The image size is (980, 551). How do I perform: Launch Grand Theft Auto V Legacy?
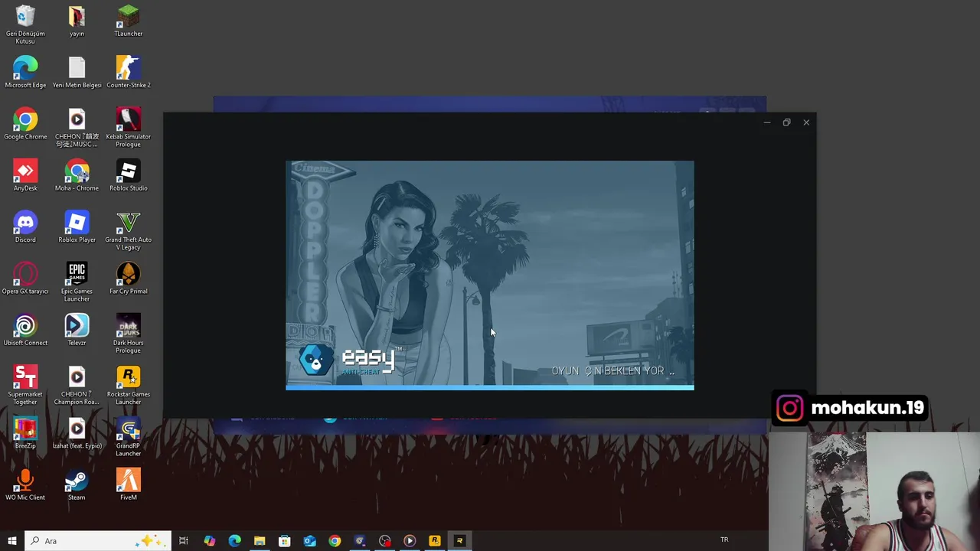(128, 230)
